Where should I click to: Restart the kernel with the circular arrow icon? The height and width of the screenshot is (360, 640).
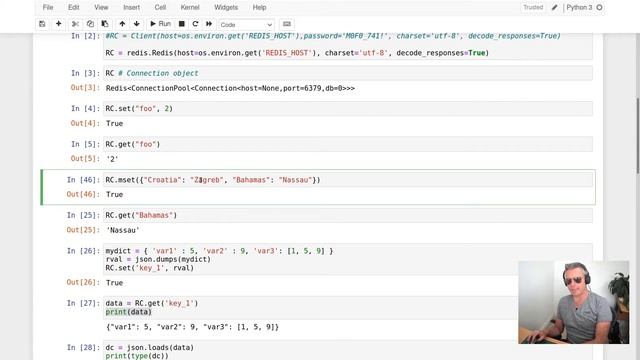tap(195, 24)
